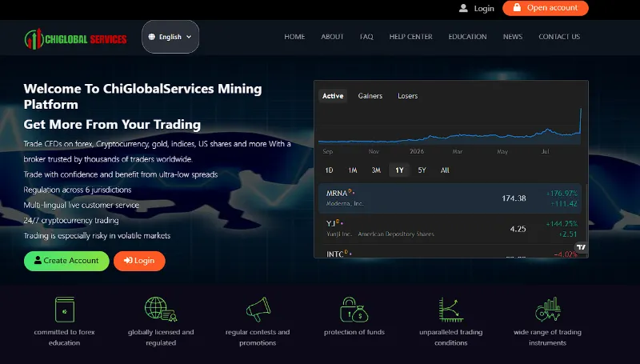This screenshot has height=364, width=640.
Task: Click the ChiGlobal Services logo
Action: point(75,38)
